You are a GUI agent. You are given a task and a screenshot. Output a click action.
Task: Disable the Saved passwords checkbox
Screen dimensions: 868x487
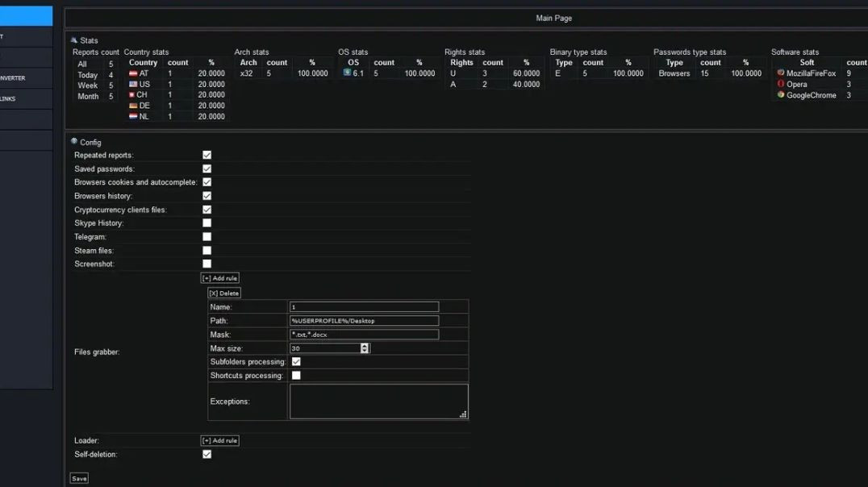click(207, 169)
